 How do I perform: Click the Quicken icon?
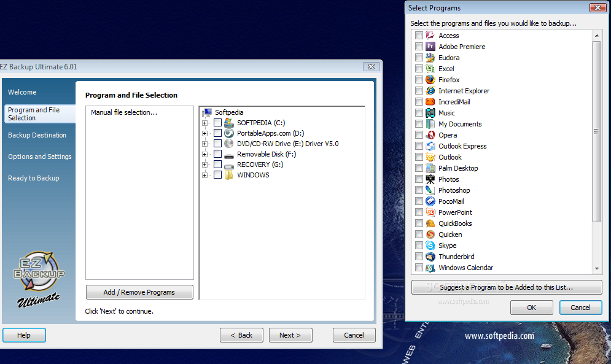click(430, 234)
